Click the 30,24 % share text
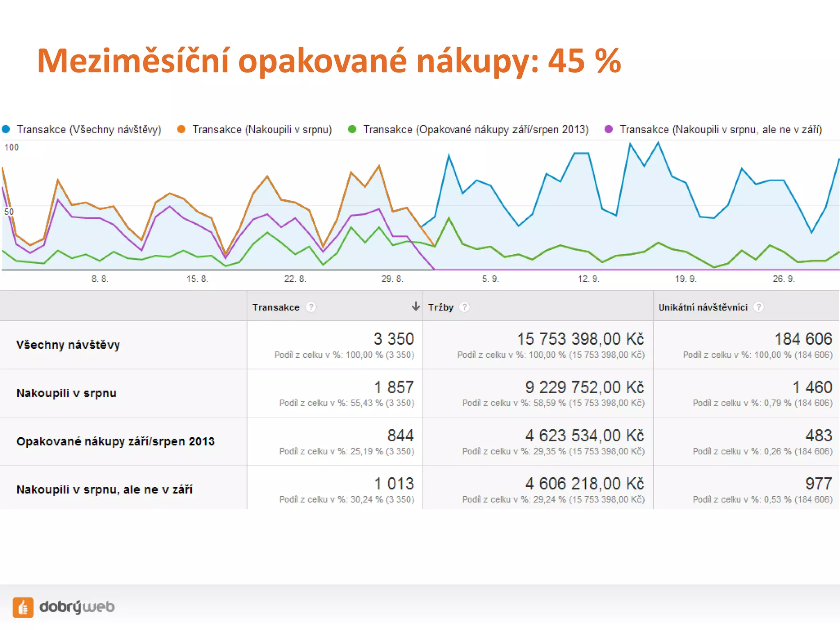This screenshot has width=840, height=630. tap(347, 500)
